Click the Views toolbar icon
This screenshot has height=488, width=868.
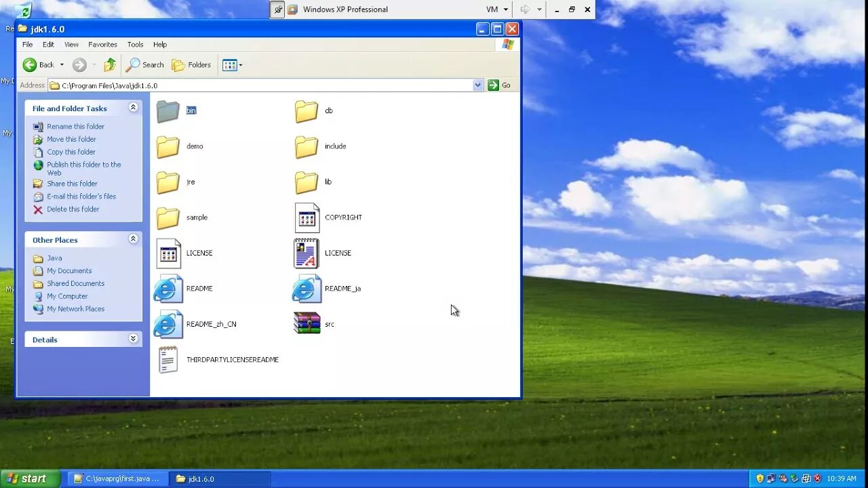click(230, 65)
